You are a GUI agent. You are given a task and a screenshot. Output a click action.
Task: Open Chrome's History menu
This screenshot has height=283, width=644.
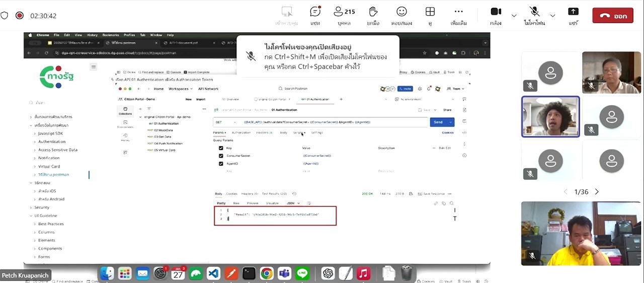click(x=92, y=35)
